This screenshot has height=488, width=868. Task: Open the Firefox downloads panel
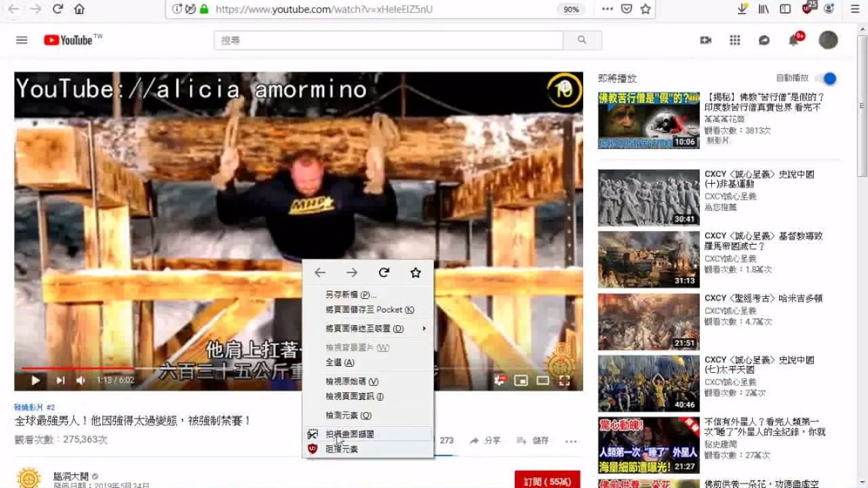click(x=742, y=9)
